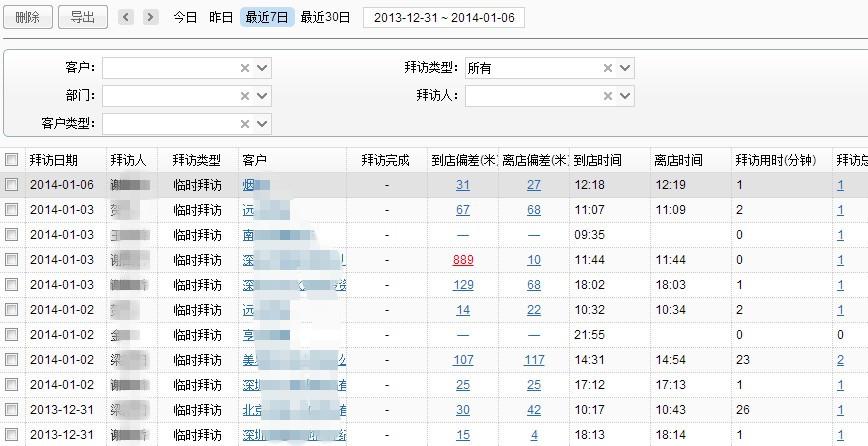Click the 删除 button
868x446 pixels.
[27, 17]
